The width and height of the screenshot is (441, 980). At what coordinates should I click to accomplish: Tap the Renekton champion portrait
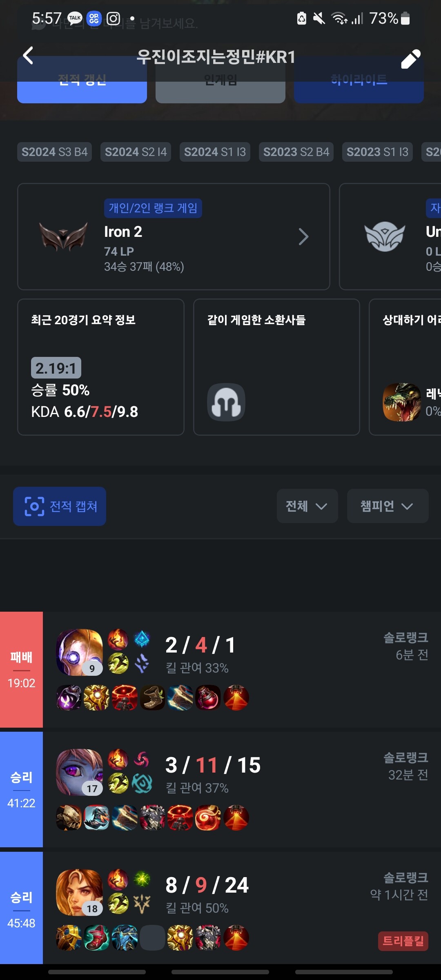pos(402,402)
